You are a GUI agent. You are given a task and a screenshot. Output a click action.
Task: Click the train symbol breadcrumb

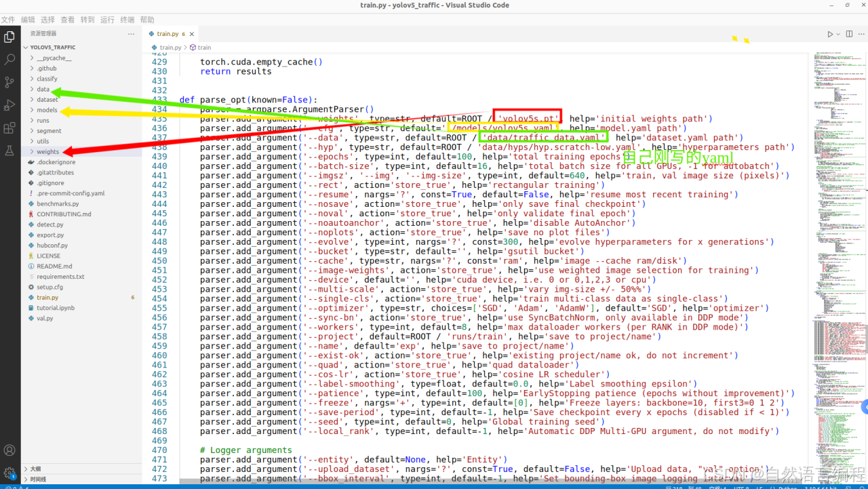click(x=201, y=47)
